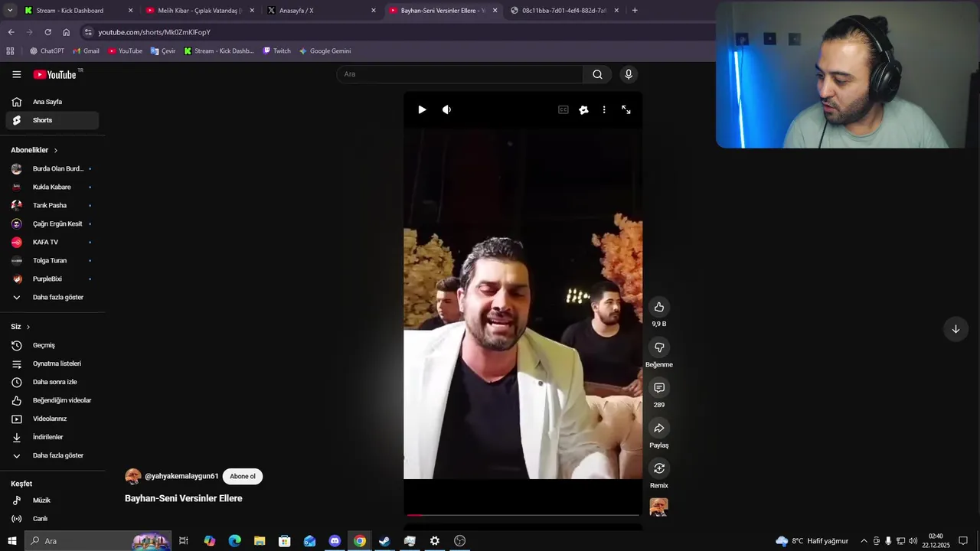The width and height of the screenshot is (980, 551).
Task: Open the @yahyakemalaygun61 channel handle
Action: pyautogui.click(x=181, y=476)
